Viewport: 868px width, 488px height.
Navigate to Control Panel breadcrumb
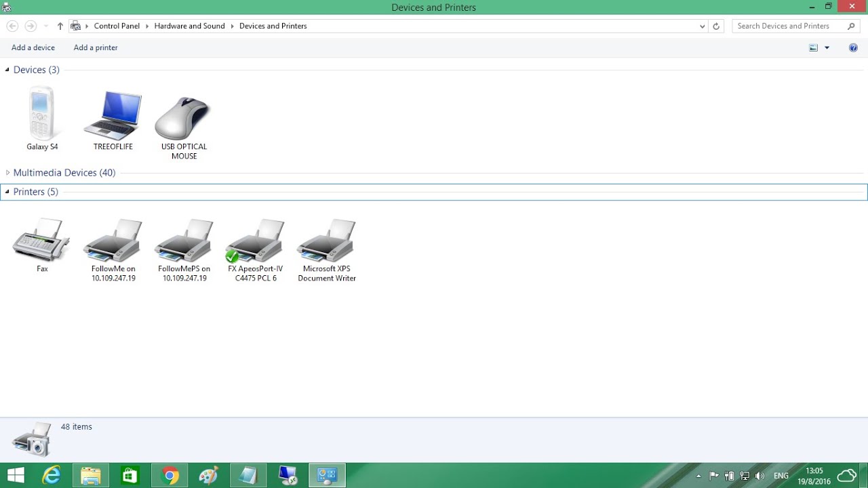pyautogui.click(x=117, y=26)
